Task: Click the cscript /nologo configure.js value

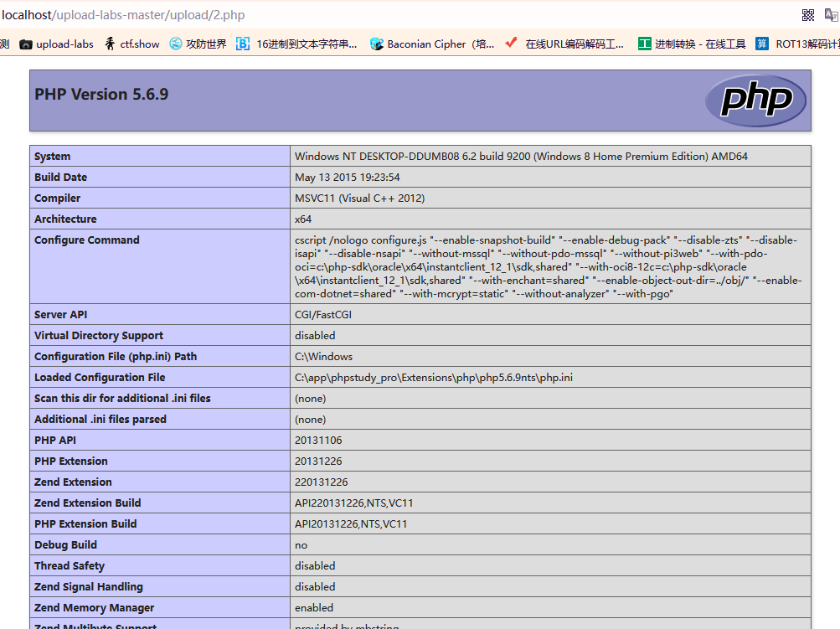Action: point(548,267)
